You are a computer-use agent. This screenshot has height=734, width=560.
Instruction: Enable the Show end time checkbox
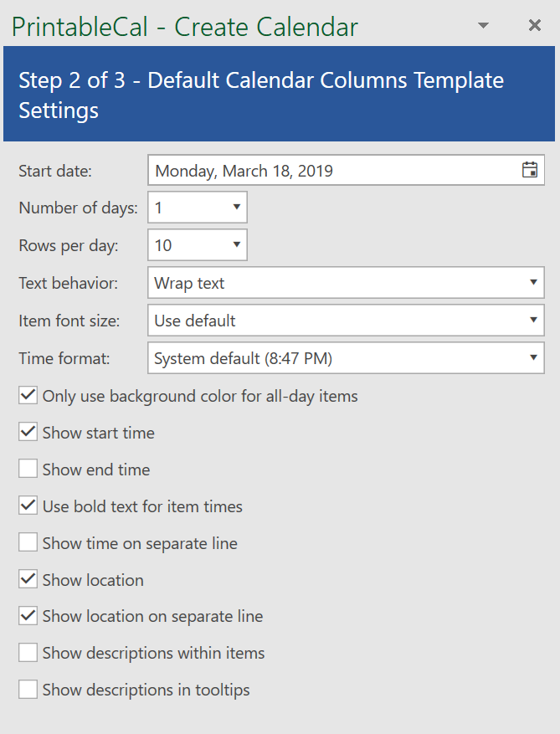pos(28,470)
